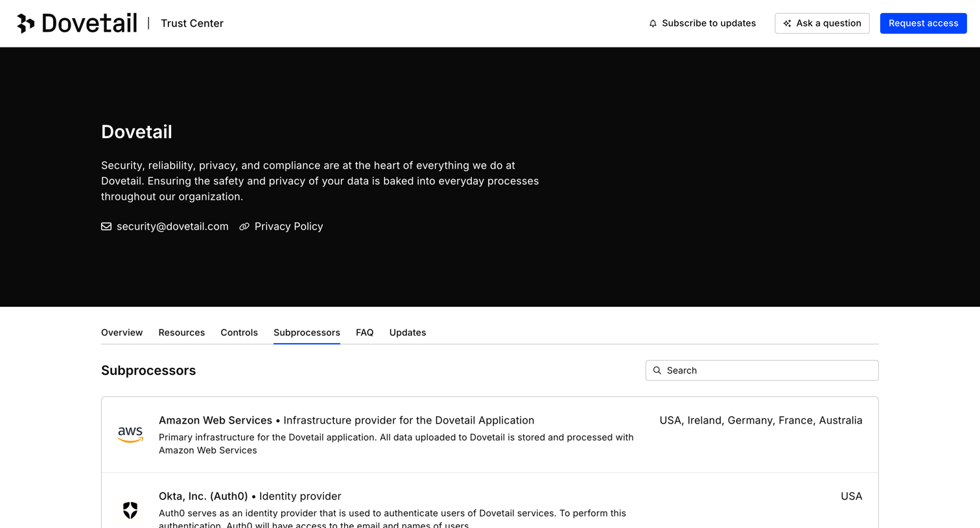
Task: Click the Okta, Inc. (Auth0) subprocessor title
Action: click(203, 496)
